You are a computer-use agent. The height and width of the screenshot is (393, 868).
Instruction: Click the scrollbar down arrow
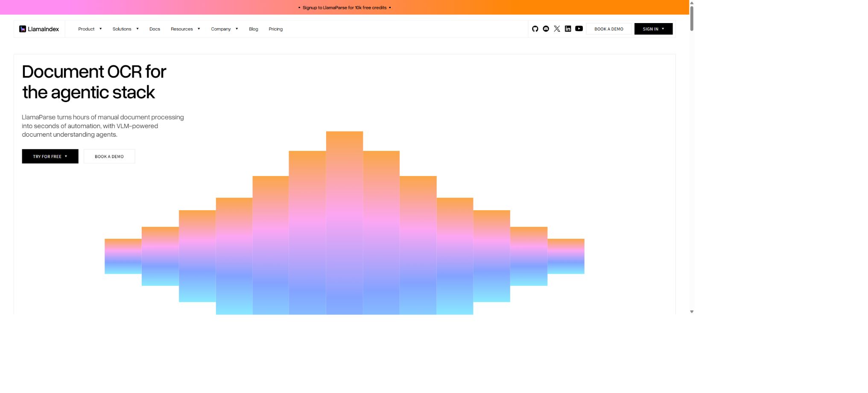point(692,312)
